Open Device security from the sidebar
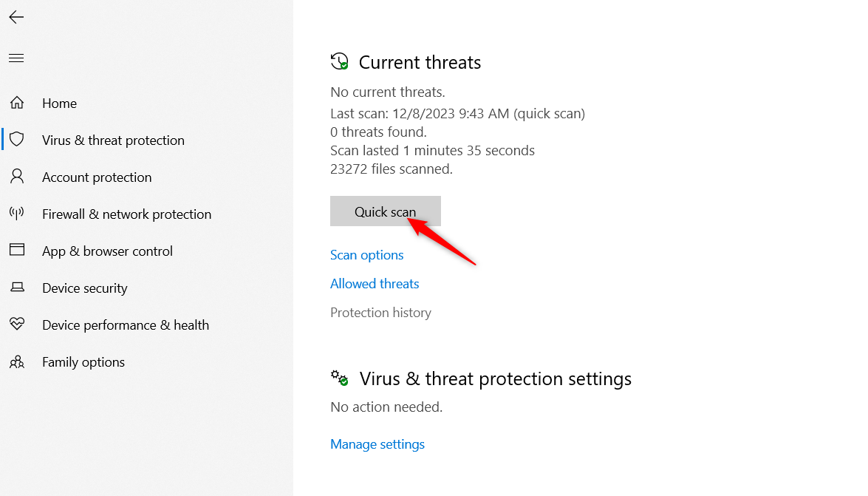This screenshot has height=496, width=868. pyautogui.click(x=86, y=288)
